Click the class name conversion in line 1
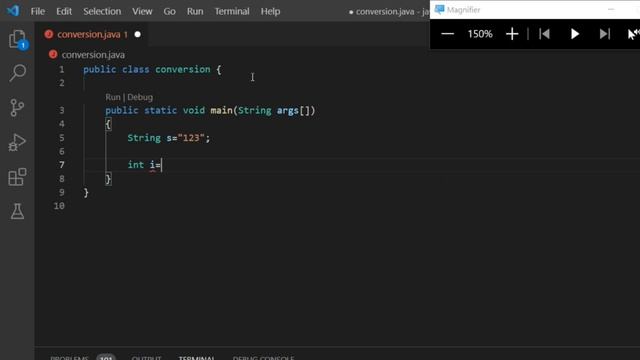The height and width of the screenshot is (360, 640). 182,69
